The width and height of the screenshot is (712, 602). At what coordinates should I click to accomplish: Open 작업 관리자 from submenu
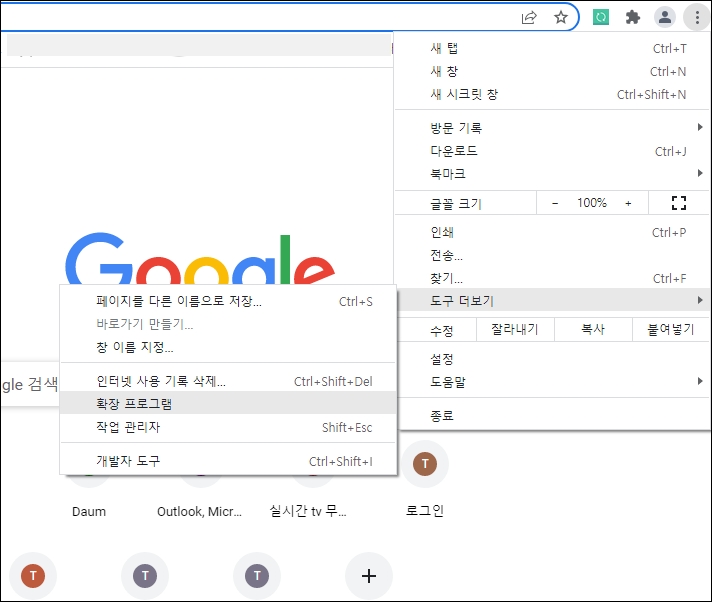228,427
